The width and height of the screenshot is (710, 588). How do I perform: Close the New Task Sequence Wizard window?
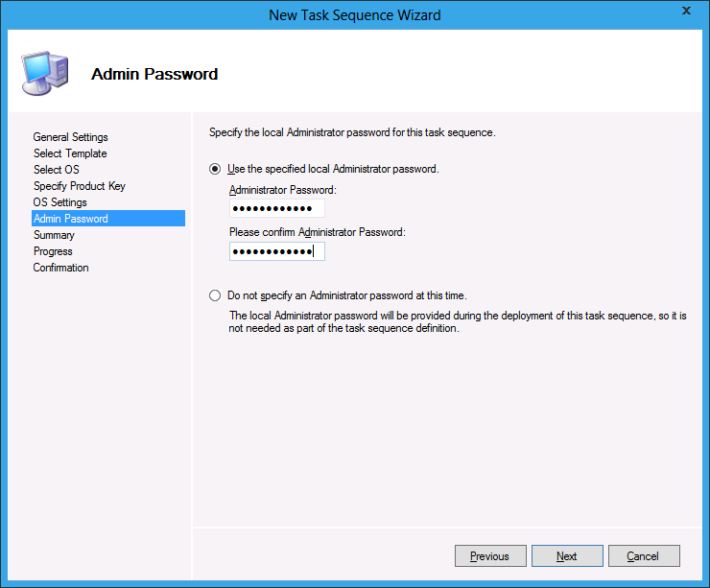(x=686, y=12)
